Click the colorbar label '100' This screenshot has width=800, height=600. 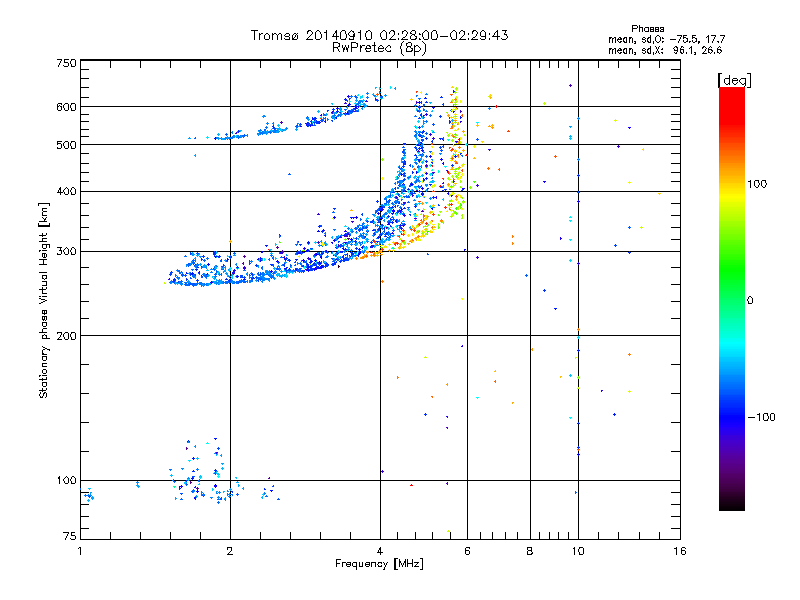click(757, 184)
